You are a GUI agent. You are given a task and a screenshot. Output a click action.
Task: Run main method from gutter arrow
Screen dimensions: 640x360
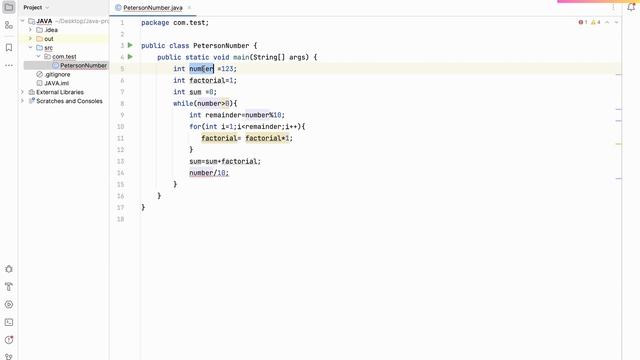[x=130, y=57]
